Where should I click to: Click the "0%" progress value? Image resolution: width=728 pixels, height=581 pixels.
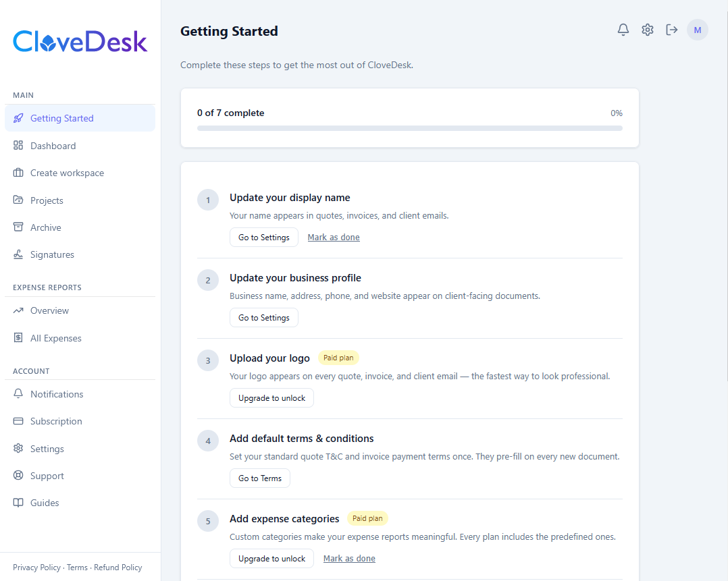pos(616,113)
